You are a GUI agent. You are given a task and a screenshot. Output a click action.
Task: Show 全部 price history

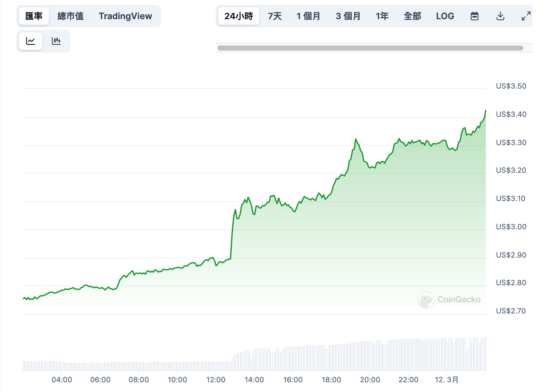[x=412, y=16]
